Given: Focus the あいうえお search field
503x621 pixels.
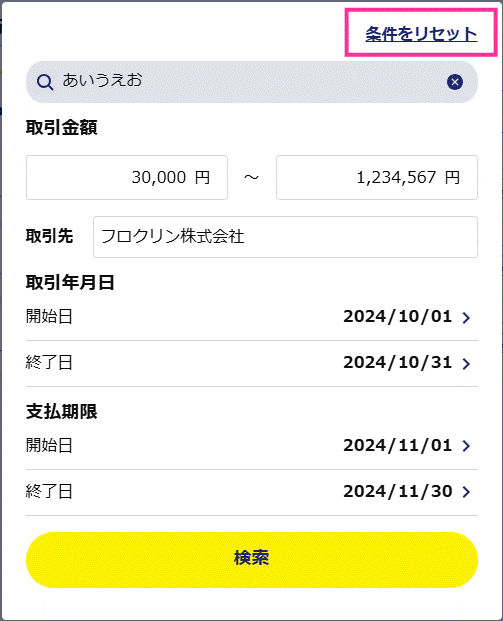Looking at the screenshot, I should [x=252, y=82].
